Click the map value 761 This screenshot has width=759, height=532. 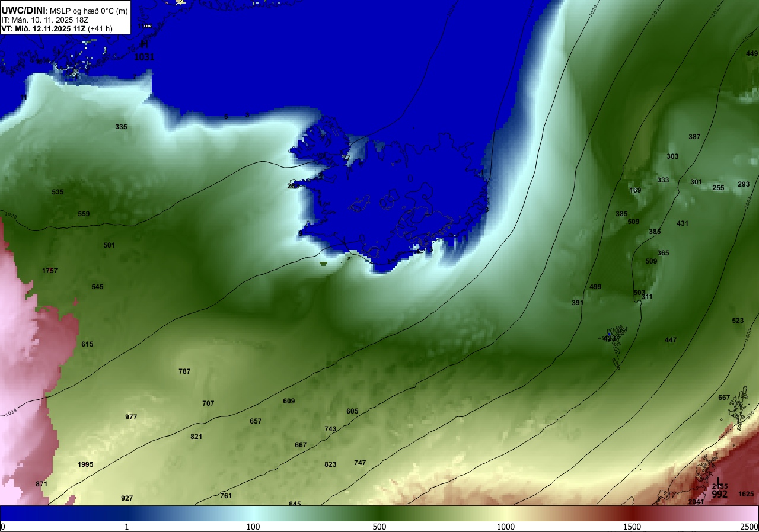226,496
